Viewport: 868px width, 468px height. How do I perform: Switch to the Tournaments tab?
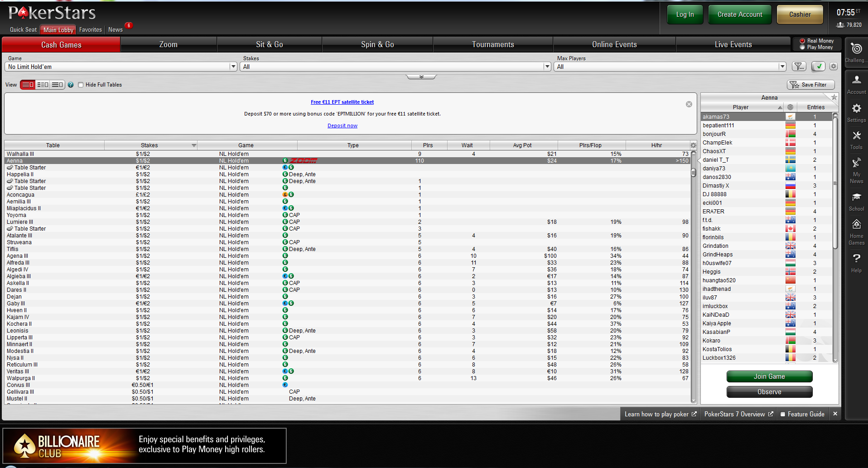(x=493, y=44)
